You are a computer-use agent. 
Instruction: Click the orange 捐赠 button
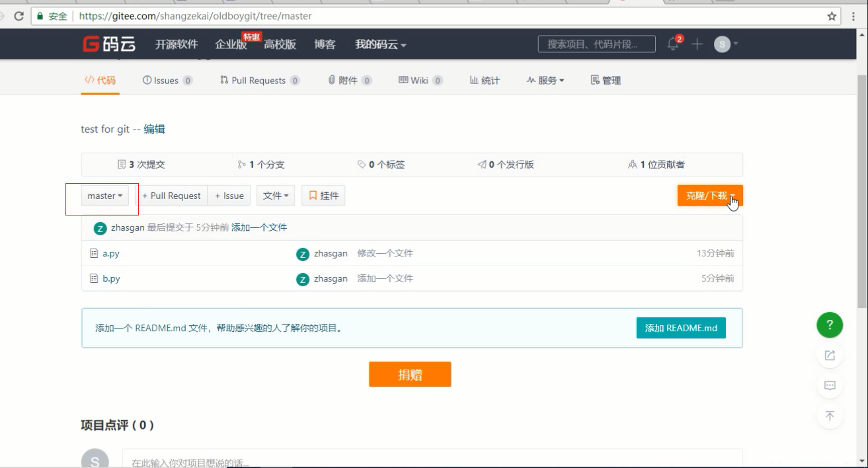(x=410, y=374)
